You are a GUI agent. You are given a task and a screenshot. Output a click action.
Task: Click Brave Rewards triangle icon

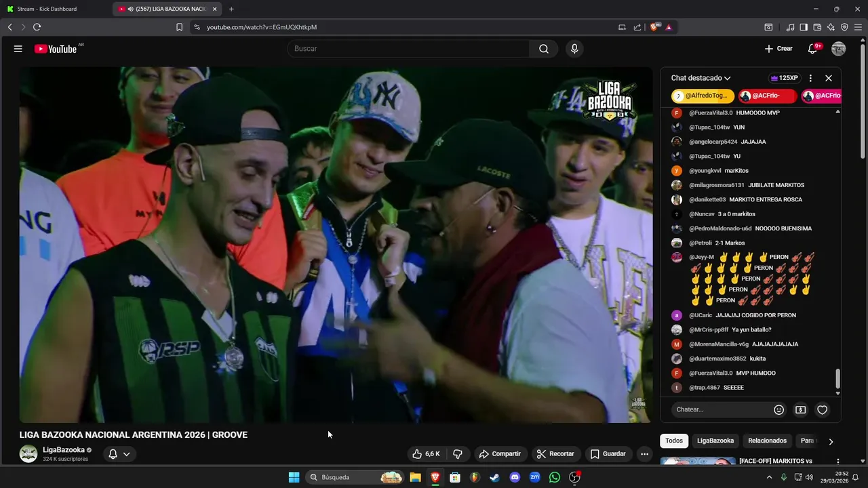tap(669, 27)
